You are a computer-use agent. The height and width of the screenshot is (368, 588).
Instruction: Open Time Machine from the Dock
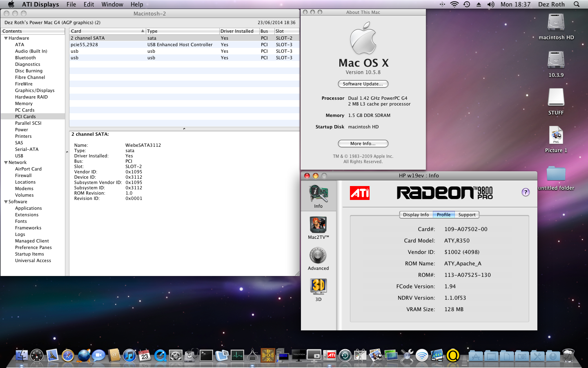345,355
